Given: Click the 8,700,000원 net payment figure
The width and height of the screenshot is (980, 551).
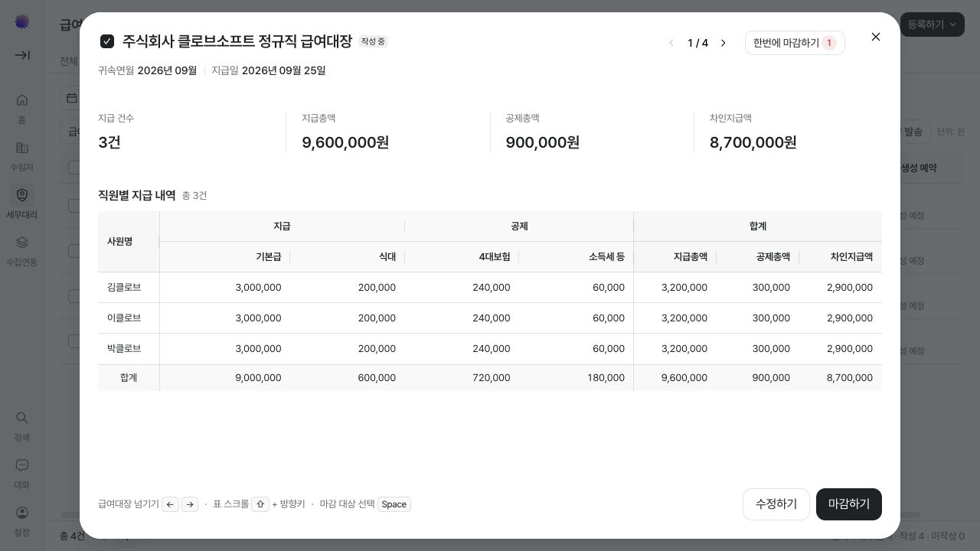Looking at the screenshot, I should point(753,142).
